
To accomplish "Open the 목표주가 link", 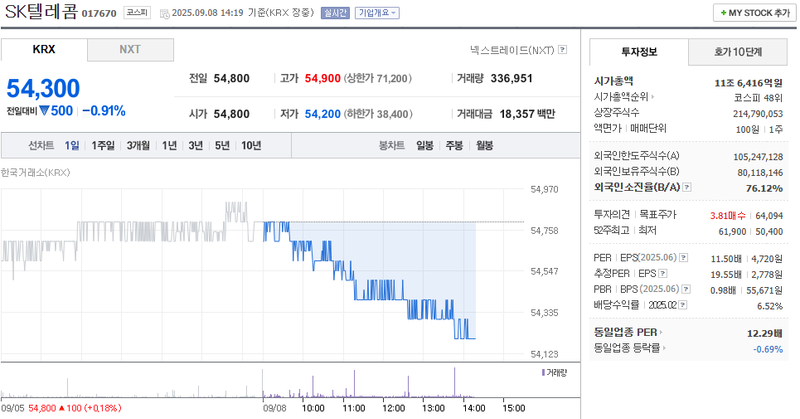I will pyautogui.click(x=658, y=215).
